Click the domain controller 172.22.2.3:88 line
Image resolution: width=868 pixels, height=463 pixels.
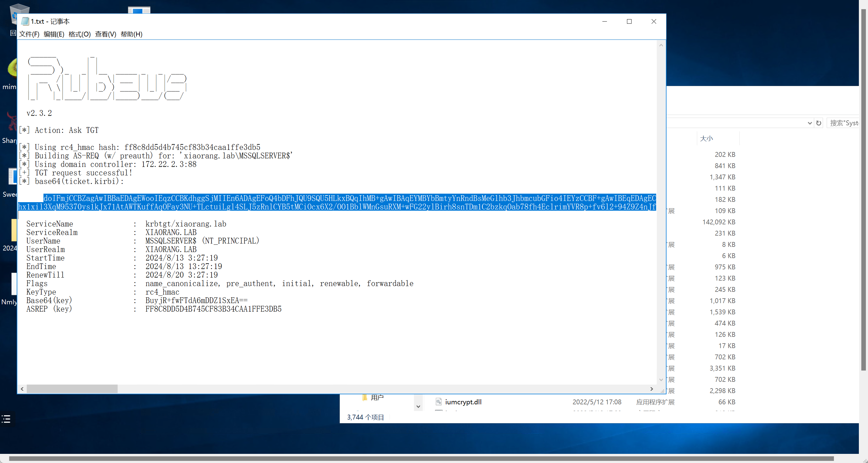(108, 164)
